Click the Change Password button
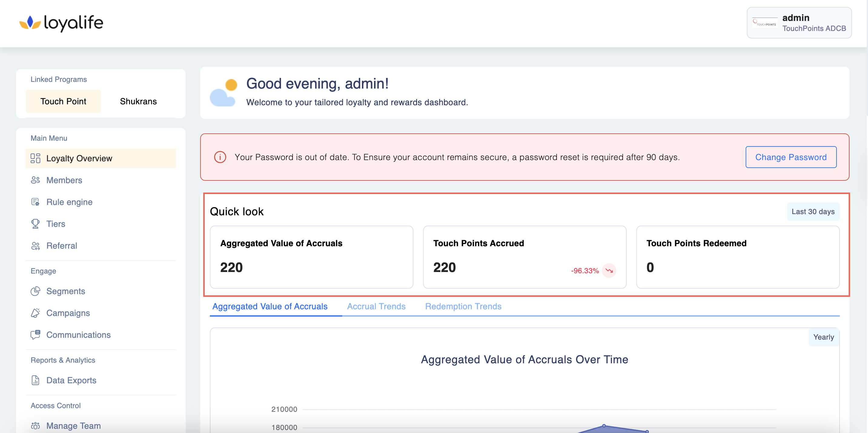868x433 pixels. coord(790,157)
